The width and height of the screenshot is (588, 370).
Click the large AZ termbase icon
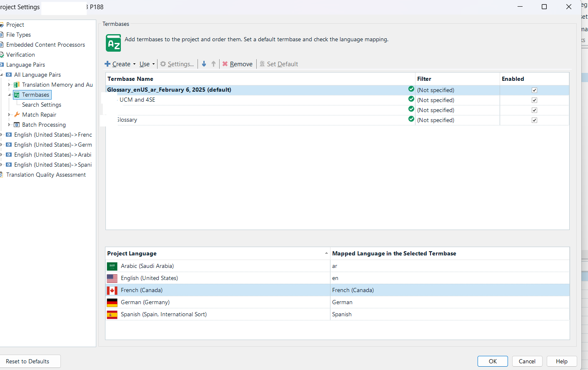point(113,43)
